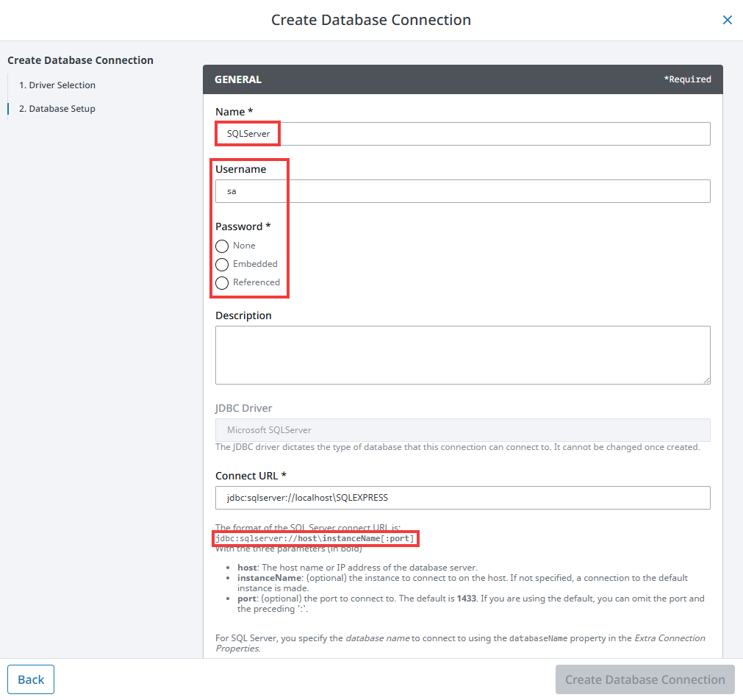Focus the Connect URL input field
The image size is (743, 700).
tap(463, 498)
